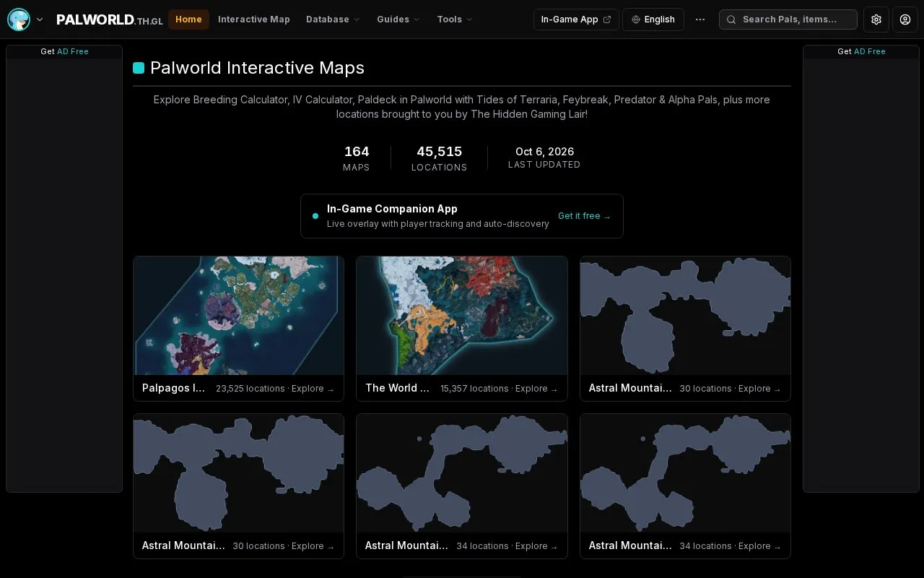Open the settings gear icon
Image resolution: width=924 pixels, height=578 pixels.
[x=876, y=20]
